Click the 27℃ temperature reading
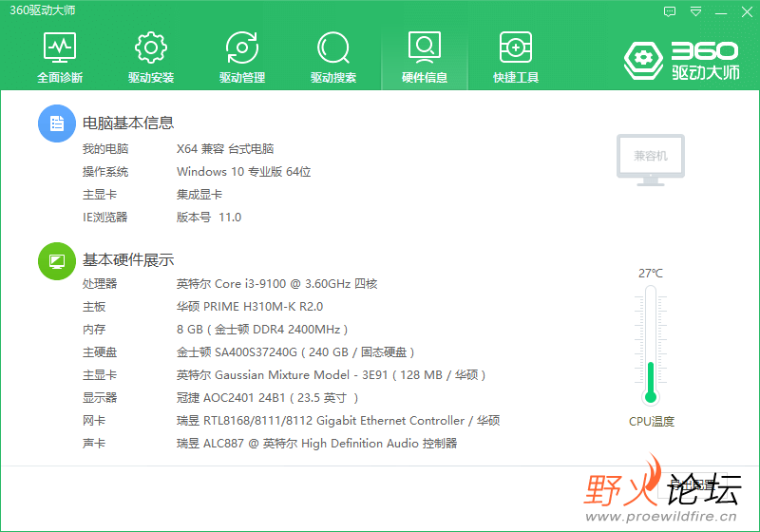Viewport: 760px width, 532px height. (x=651, y=274)
